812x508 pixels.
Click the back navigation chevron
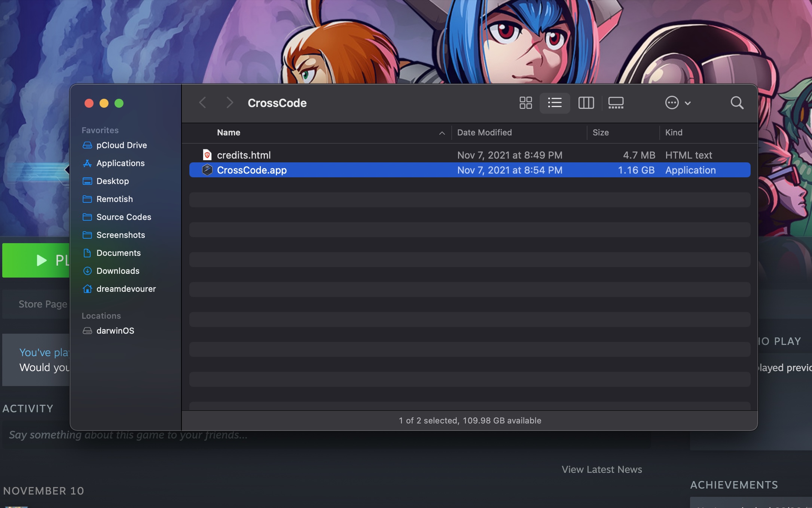[203, 103]
